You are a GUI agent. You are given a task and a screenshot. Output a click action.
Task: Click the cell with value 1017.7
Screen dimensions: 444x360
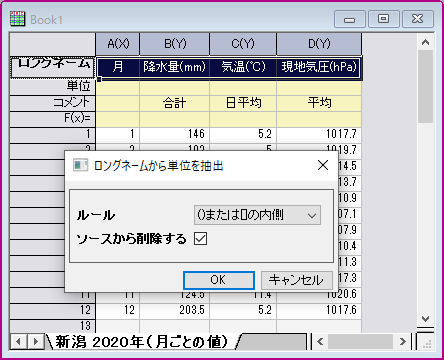click(319, 135)
